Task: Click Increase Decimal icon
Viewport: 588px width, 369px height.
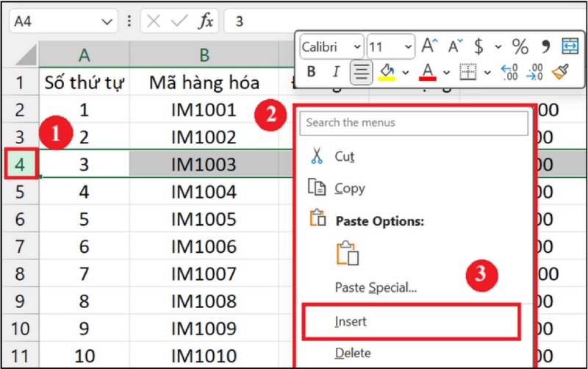Action: (x=509, y=72)
